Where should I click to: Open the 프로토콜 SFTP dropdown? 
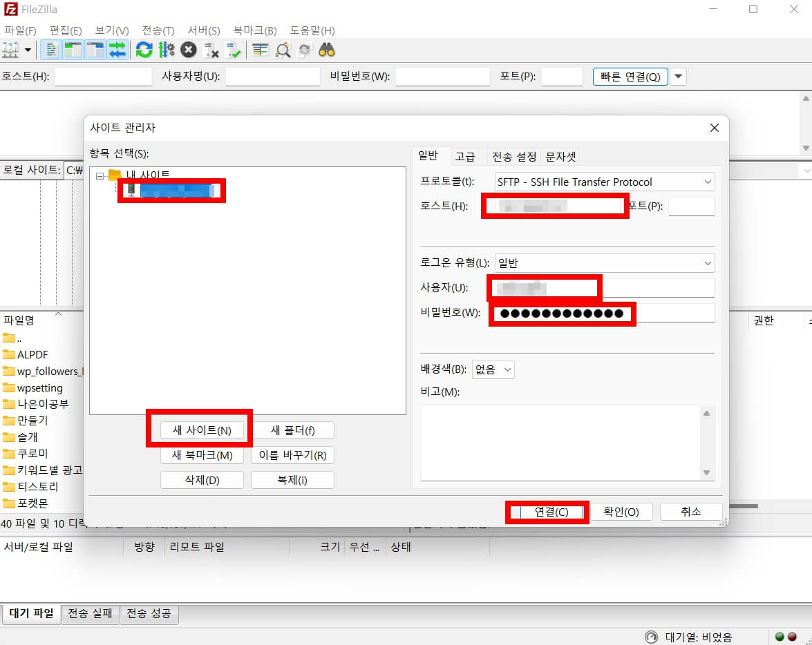[605, 182]
